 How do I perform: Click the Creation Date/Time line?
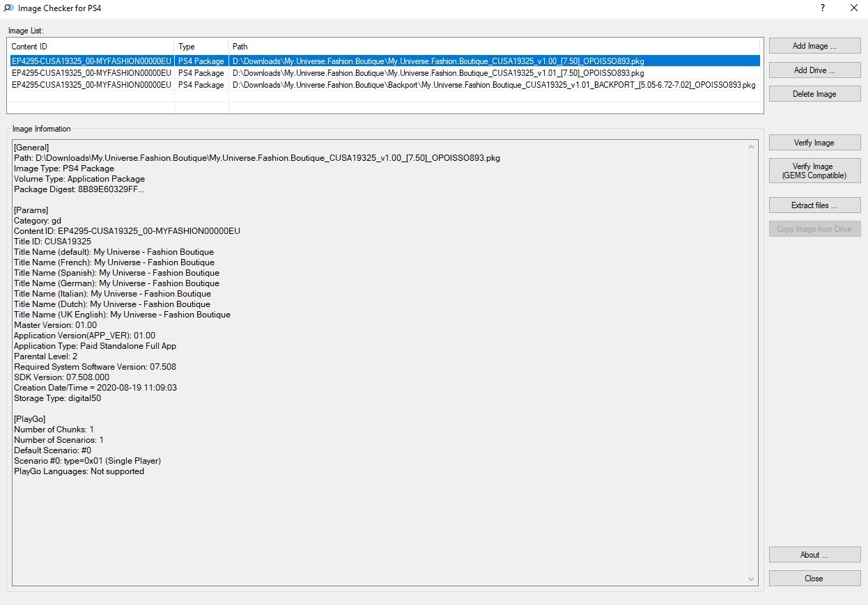(95, 388)
